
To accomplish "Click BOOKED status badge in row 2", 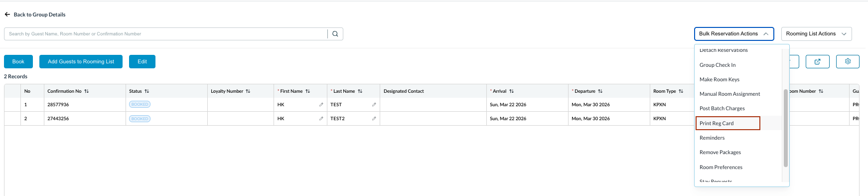I will tap(140, 119).
